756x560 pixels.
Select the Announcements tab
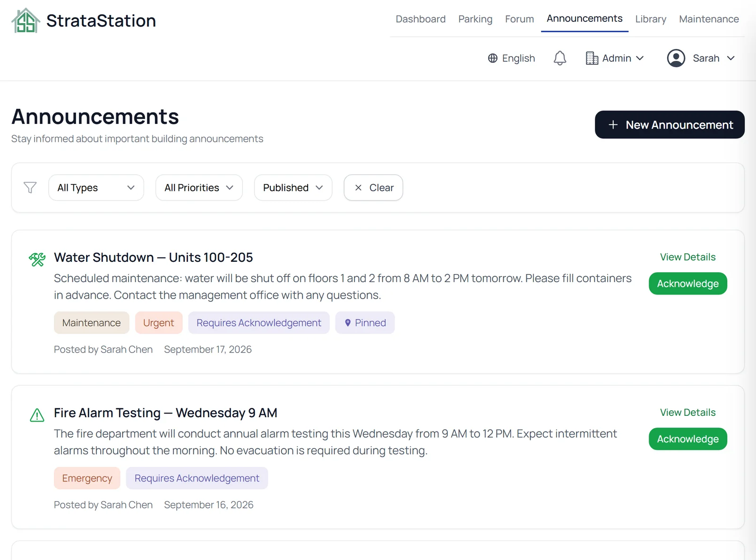coord(584,18)
